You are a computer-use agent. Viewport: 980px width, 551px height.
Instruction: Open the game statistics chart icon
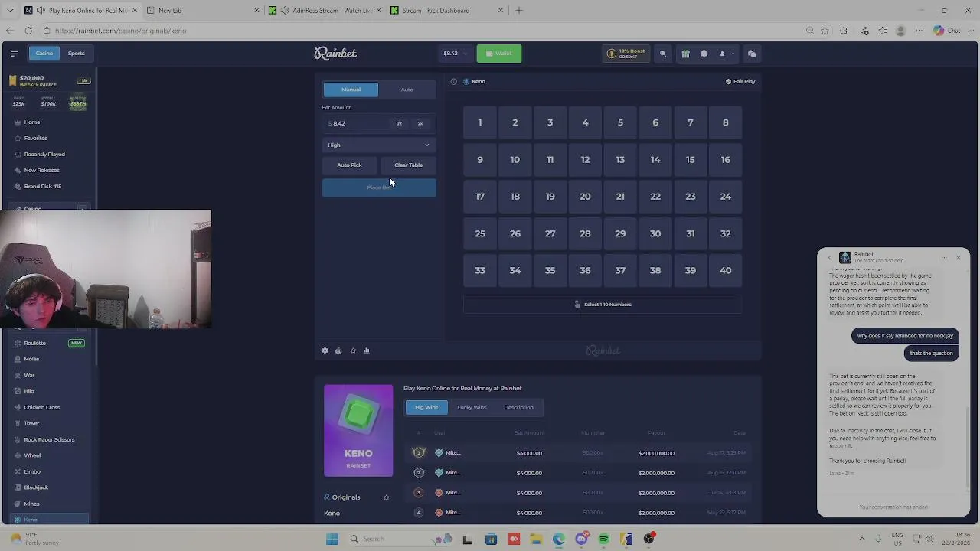point(367,350)
